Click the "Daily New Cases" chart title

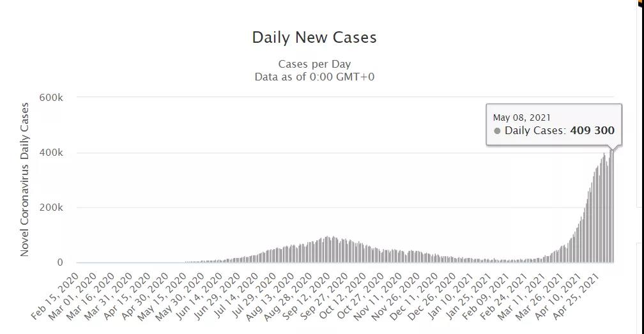pos(314,38)
